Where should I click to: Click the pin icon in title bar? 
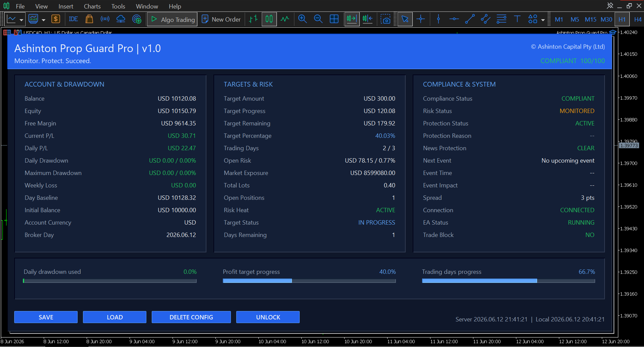coord(610,6)
